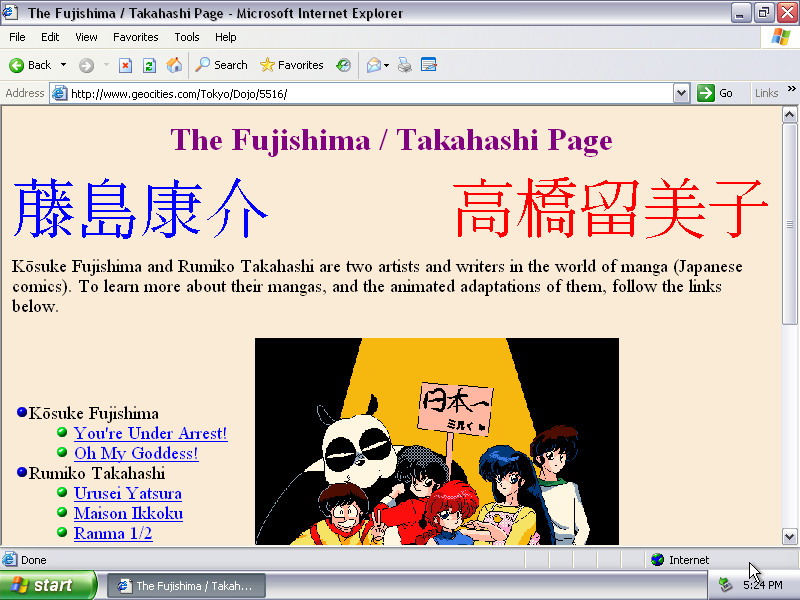This screenshot has width=800, height=600.
Task: Click the Links toolbar label
Action: coord(766,93)
